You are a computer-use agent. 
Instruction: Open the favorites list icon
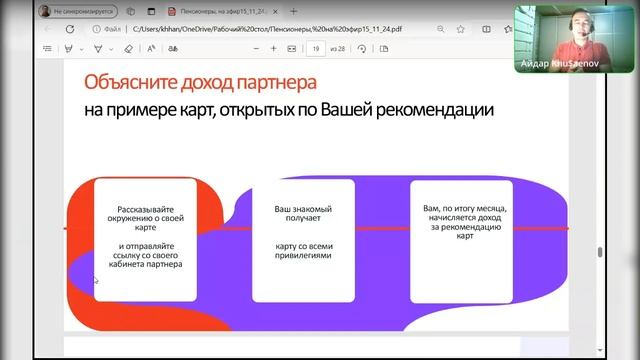[508, 29]
